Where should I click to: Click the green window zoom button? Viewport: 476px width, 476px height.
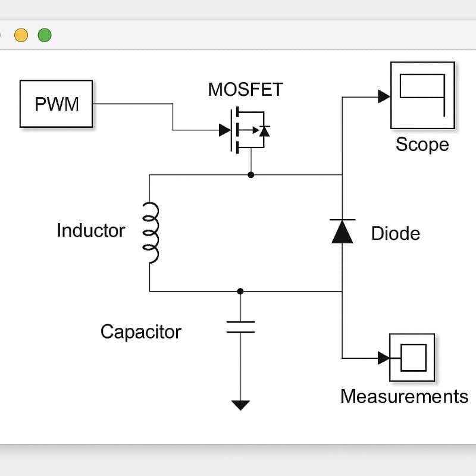(45, 35)
